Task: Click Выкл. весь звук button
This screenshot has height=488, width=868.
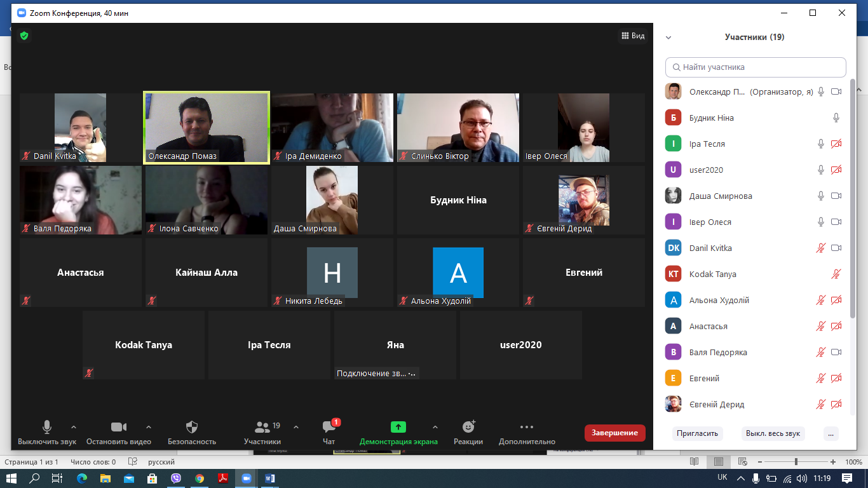Action: click(773, 433)
